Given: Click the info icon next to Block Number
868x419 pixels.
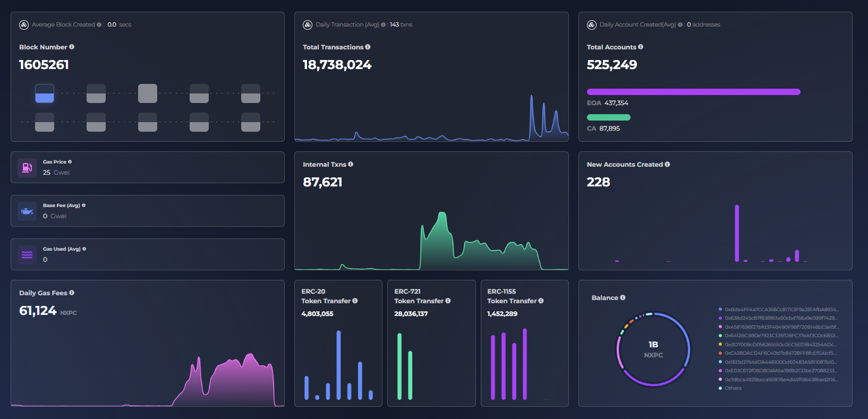Looking at the screenshot, I should (72, 47).
